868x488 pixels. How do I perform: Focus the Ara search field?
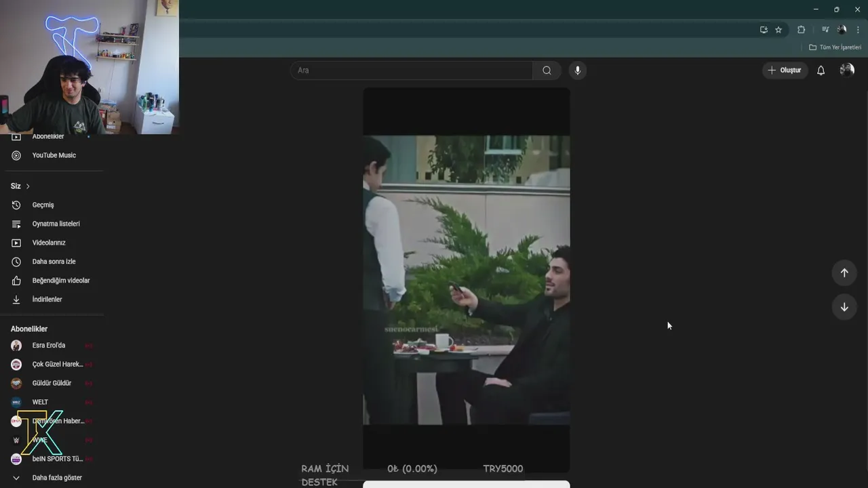click(x=412, y=70)
